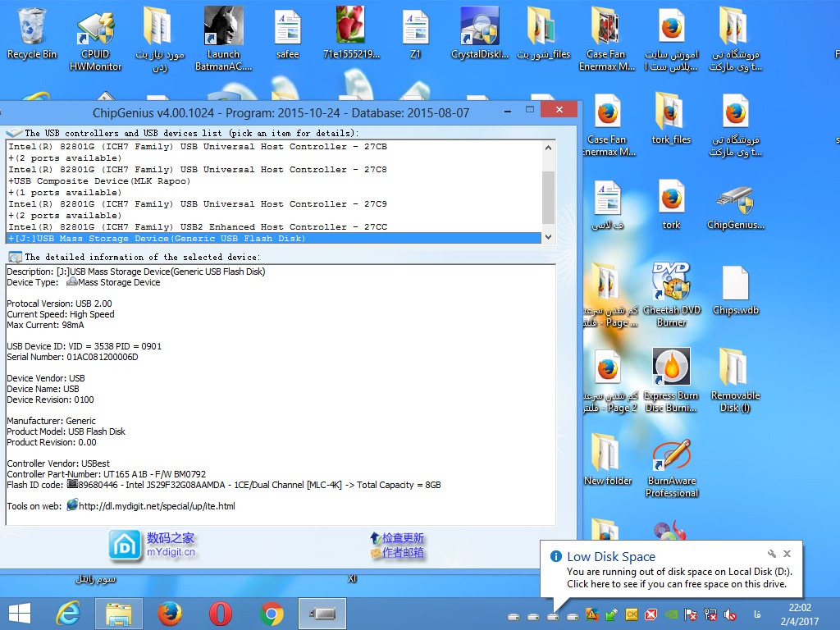Select the Removable Disk (I) folder icon
840x630 pixels.
click(735, 379)
